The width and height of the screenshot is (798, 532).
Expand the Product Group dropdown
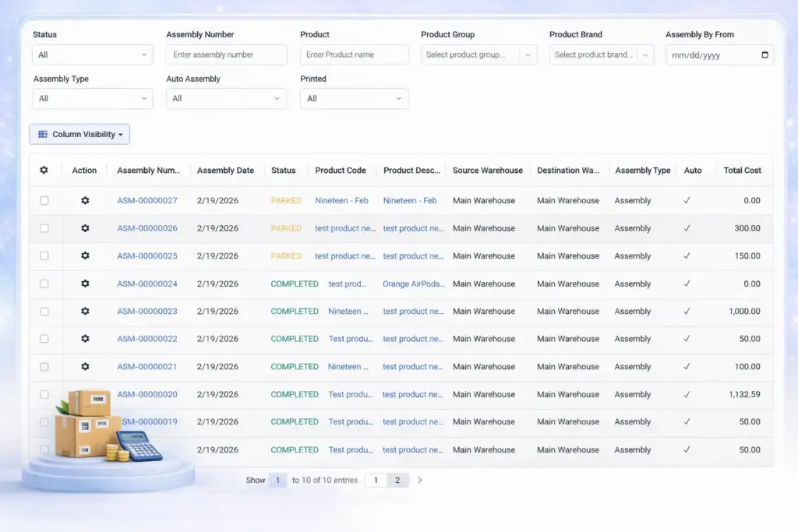click(478, 55)
